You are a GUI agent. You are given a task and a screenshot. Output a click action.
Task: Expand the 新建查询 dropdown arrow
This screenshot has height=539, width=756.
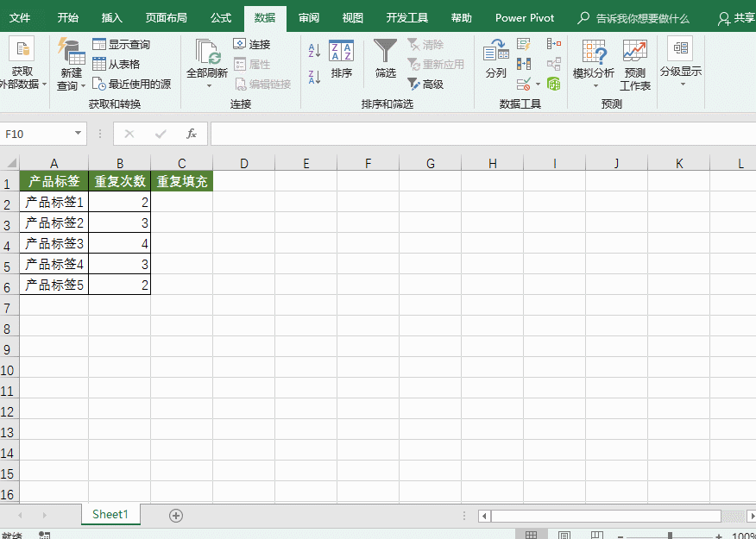click(83, 86)
